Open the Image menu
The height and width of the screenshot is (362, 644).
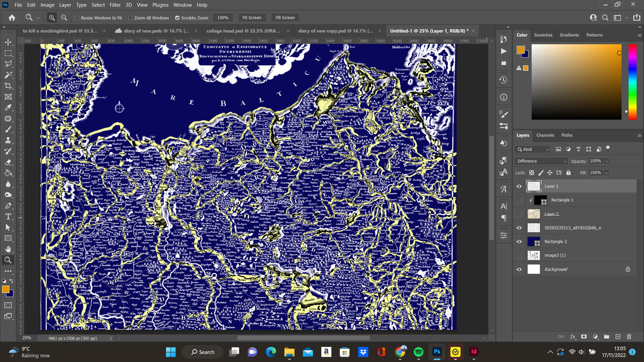(x=47, y=5)
